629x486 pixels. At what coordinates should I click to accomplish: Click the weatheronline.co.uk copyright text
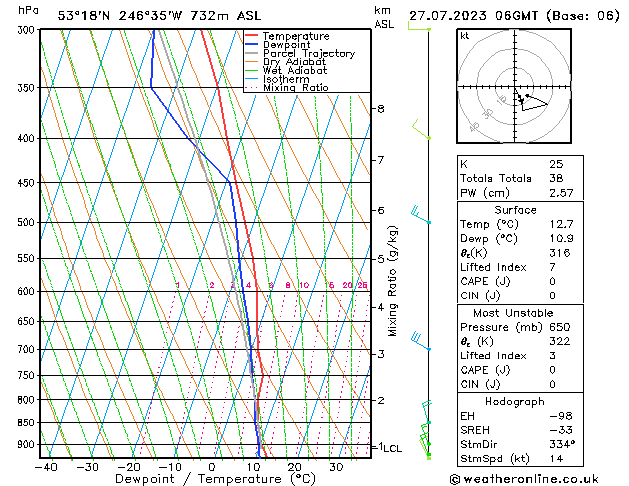[524, 479]
